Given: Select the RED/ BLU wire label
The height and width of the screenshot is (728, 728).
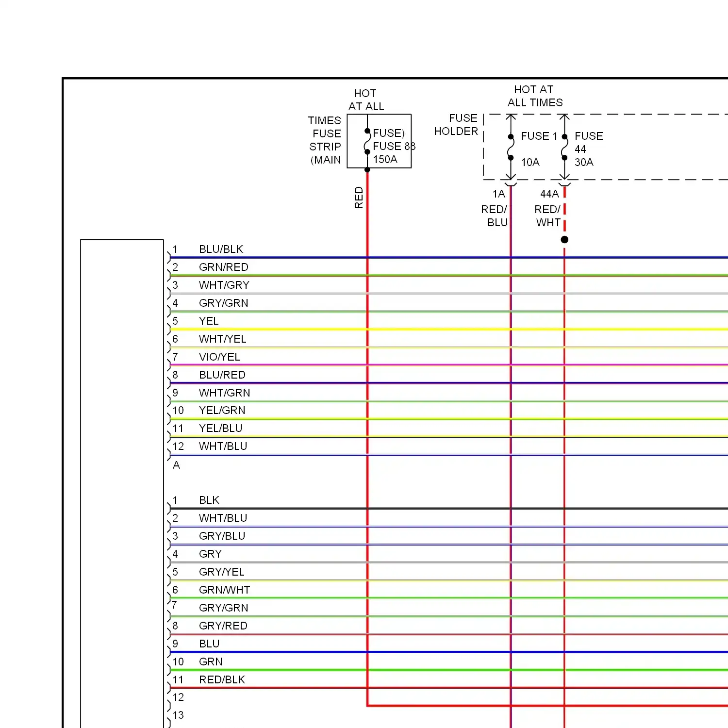Looking at the screenshot, I should pyautogui.click(x=494, y=215).
